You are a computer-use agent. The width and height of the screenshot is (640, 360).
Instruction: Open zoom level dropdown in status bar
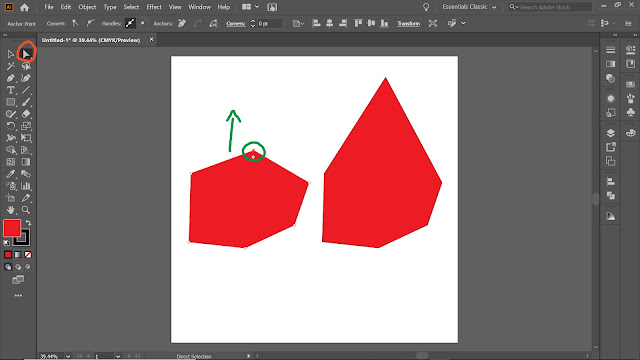tap(68, 356)
